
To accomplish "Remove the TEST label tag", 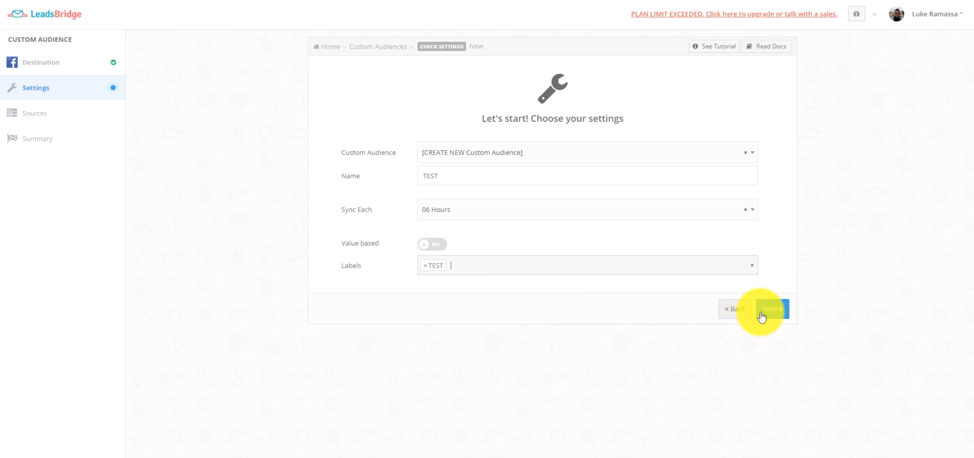I will (x=426, y=266).
